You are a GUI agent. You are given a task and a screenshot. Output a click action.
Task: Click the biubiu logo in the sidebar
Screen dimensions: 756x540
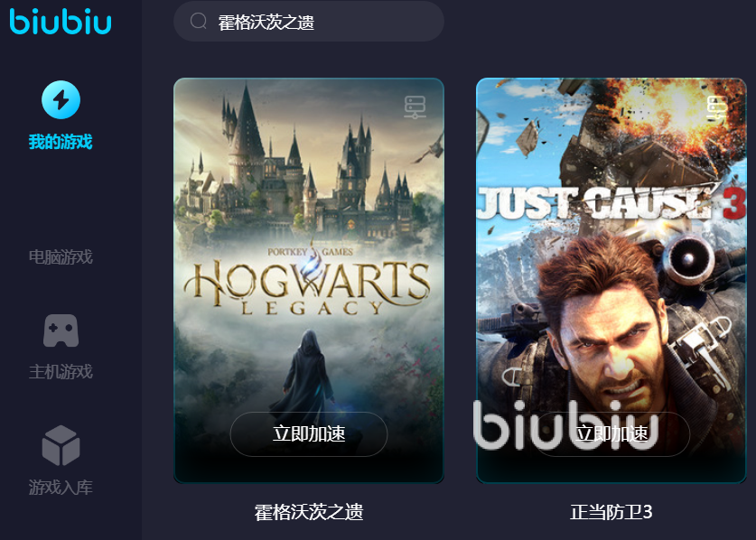pyautogui.click(x=61, y=22)
